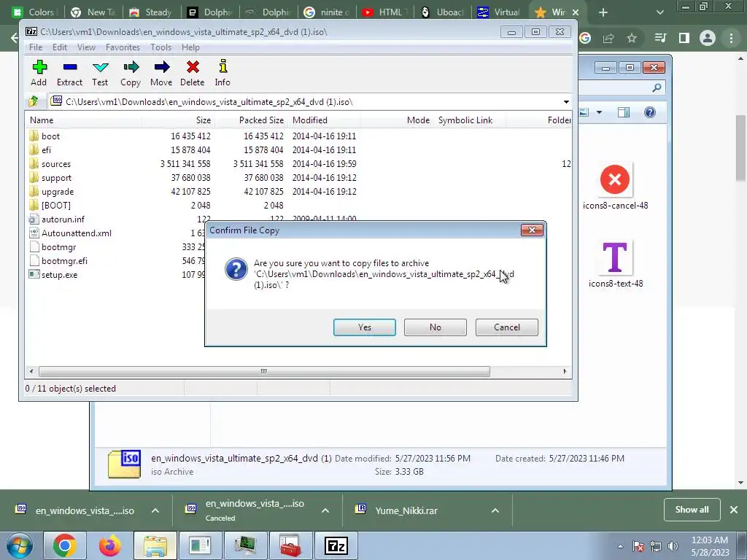This screenshot has height=560, width=747.
Task: Click No in Confirm File Copy dialog
Action: coord(436,327)
